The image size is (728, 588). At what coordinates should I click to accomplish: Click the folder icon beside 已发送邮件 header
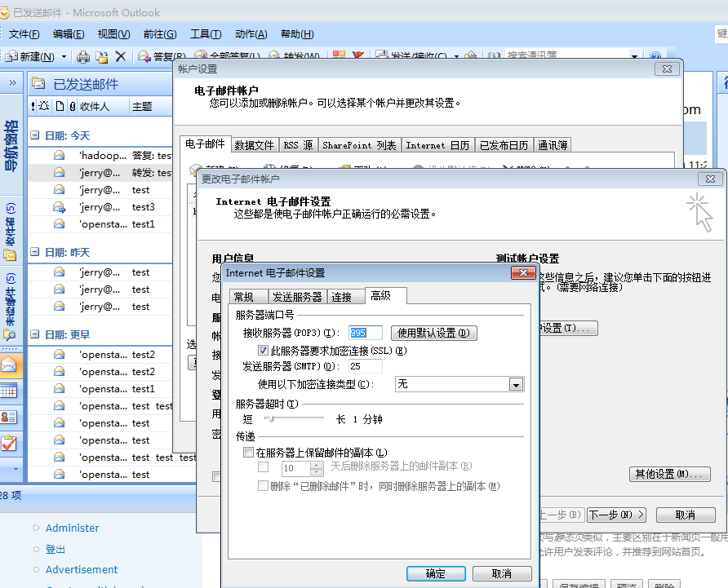click(x=38, y=84)
